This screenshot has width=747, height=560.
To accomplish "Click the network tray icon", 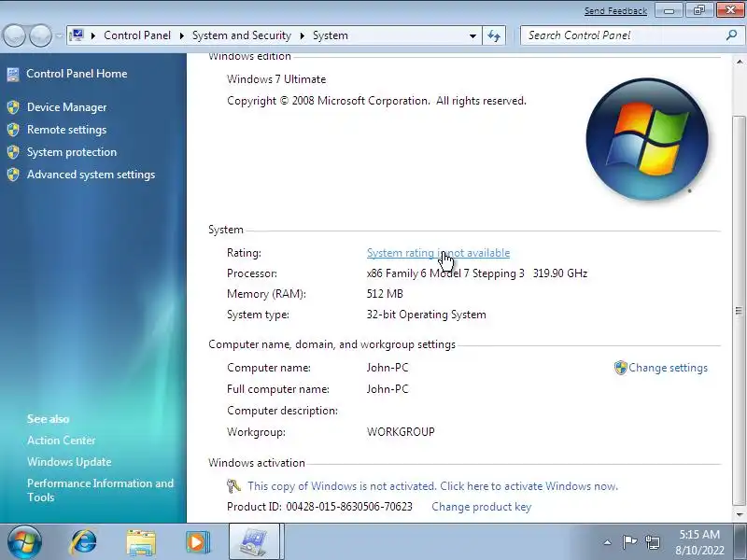I will coord(652,542).
